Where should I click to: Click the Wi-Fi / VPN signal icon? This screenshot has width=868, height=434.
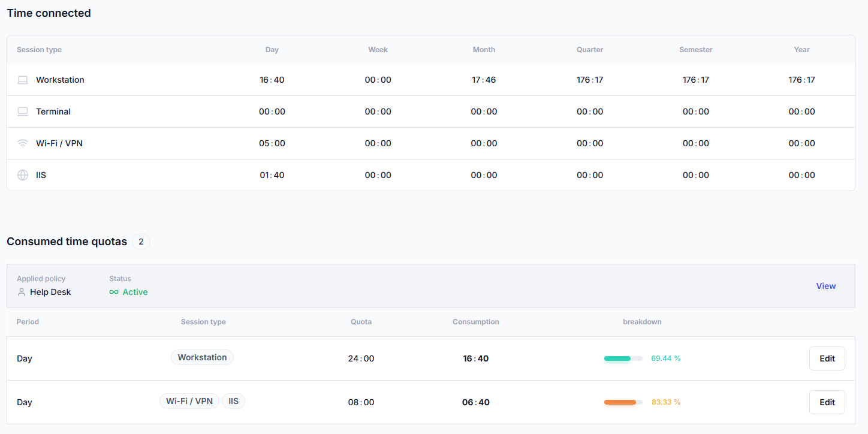point(23,143)
